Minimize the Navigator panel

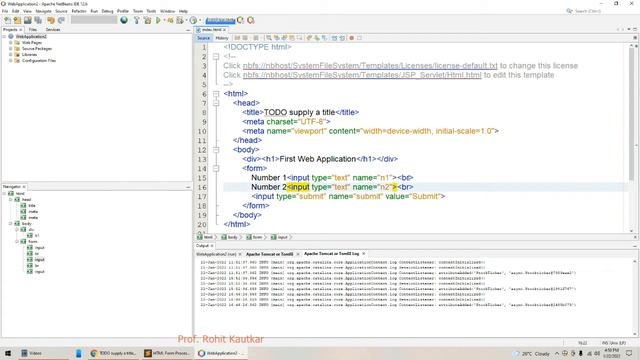tap(188, 187)
